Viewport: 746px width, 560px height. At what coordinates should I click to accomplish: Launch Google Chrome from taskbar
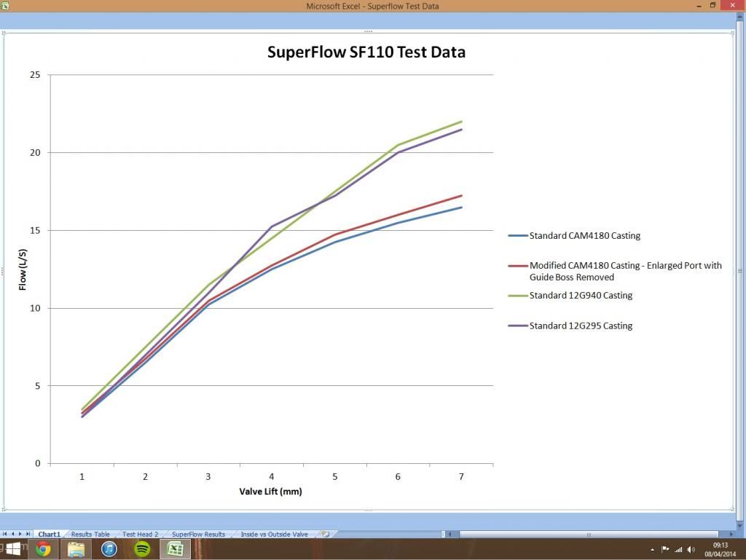[43, 549]
